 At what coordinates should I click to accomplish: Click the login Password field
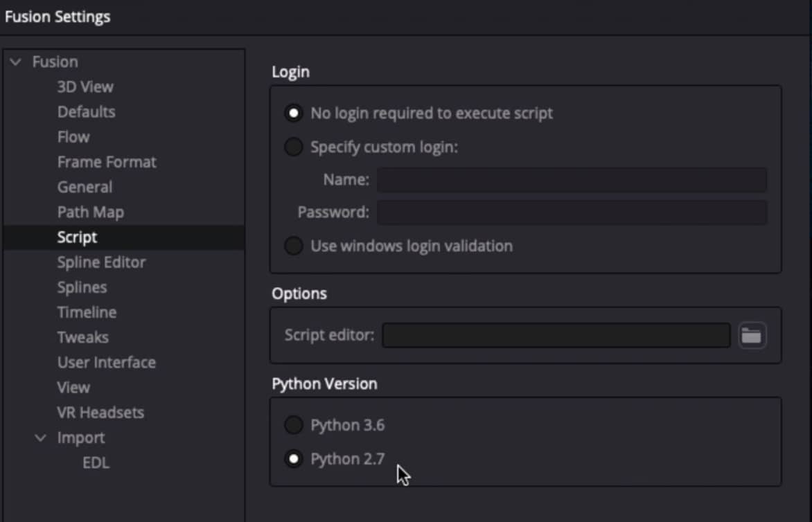pos(572,213)
